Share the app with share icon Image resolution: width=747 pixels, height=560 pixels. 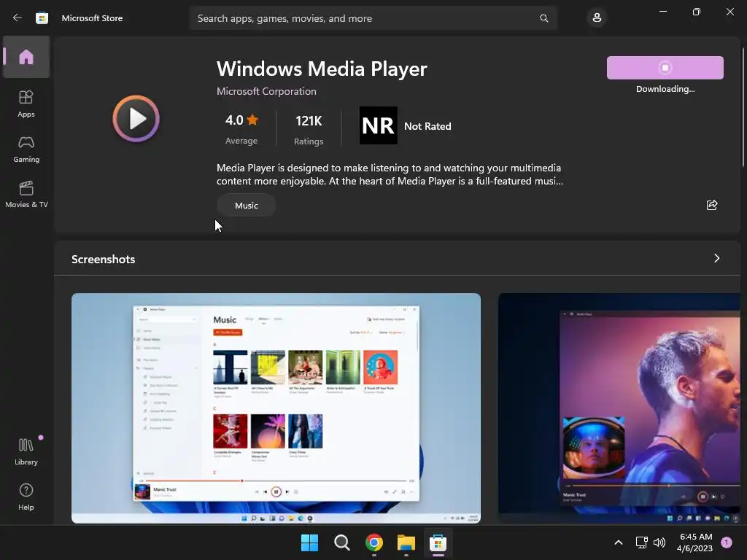[712, 205]
